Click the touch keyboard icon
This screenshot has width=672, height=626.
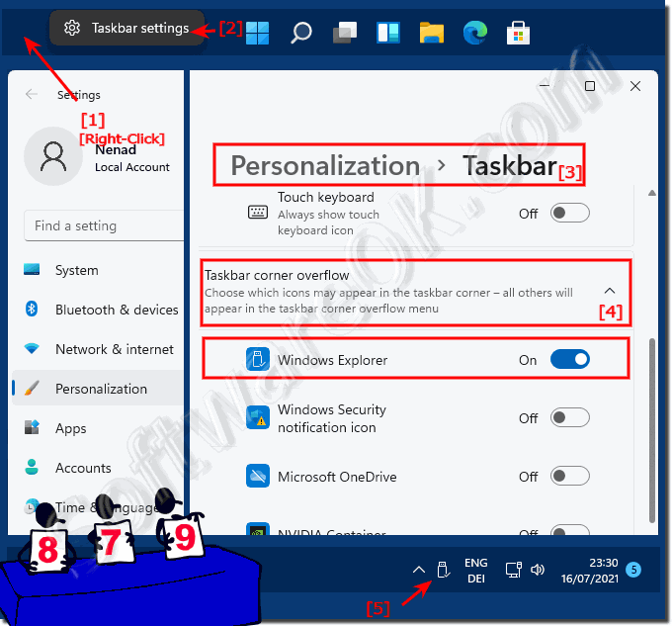[258, 213]
